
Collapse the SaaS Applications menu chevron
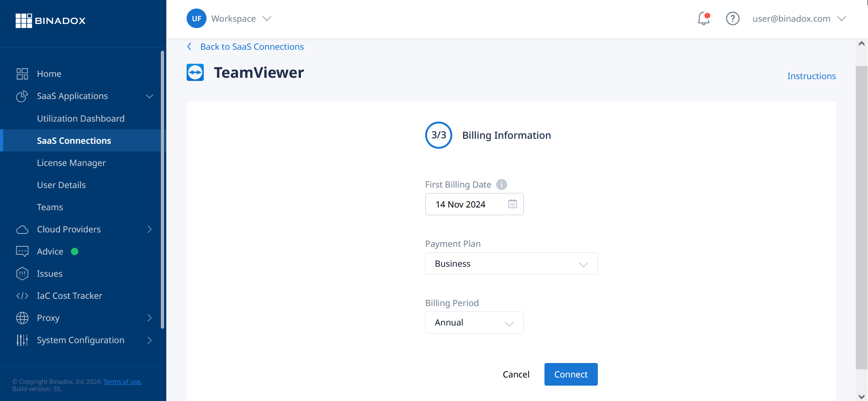click(150, 96)
